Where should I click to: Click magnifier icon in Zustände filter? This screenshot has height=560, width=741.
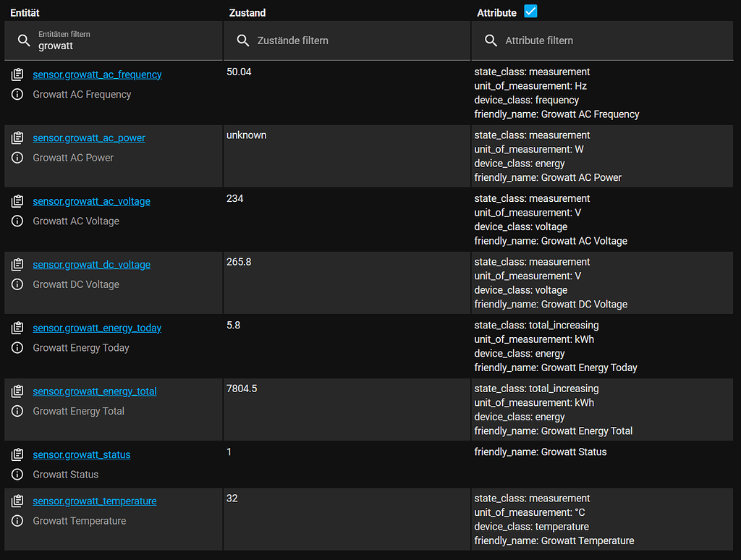coord(242,41)
